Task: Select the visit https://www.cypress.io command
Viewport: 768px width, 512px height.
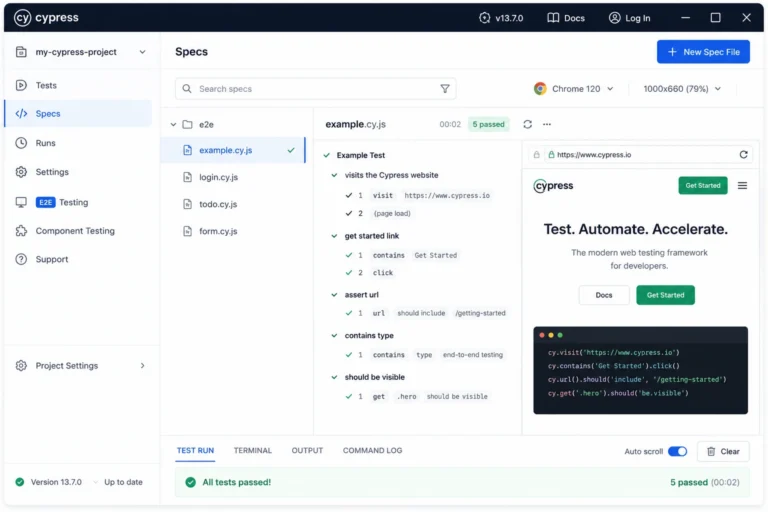Action: click(418, 195)
